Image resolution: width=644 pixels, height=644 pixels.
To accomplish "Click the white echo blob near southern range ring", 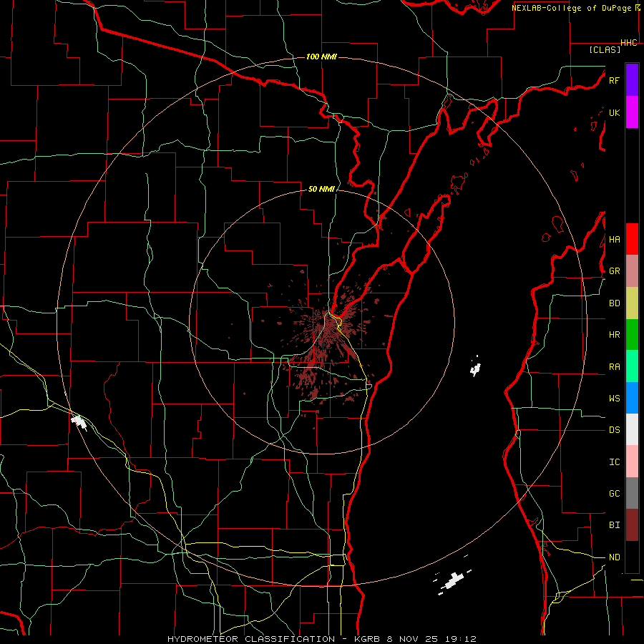I will pyautogui.click(x=452, y=582).
